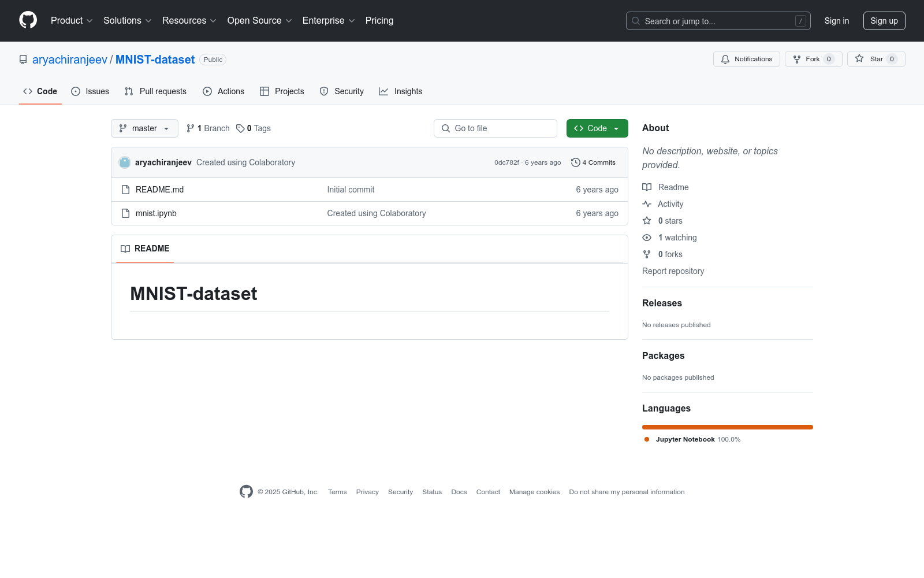Expand the Product menu

72,20
